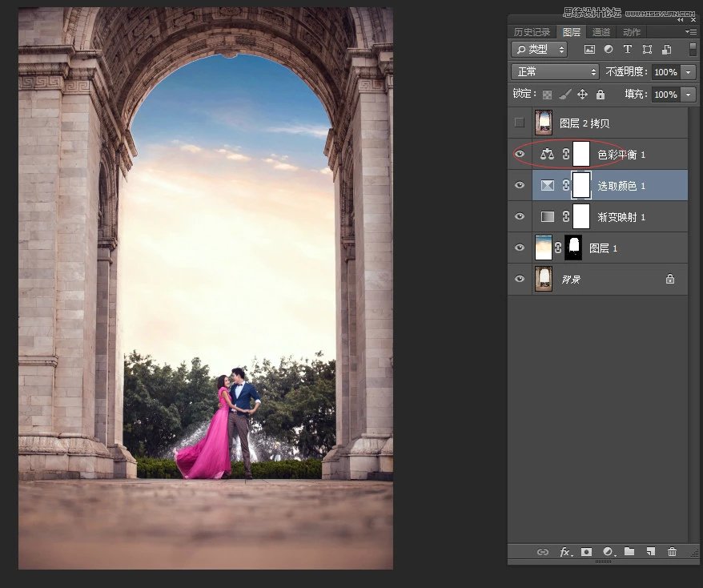This screenshot has height=588, width=703.
Task: Filter layers by pixel layers icon
Action: point(589,50)
